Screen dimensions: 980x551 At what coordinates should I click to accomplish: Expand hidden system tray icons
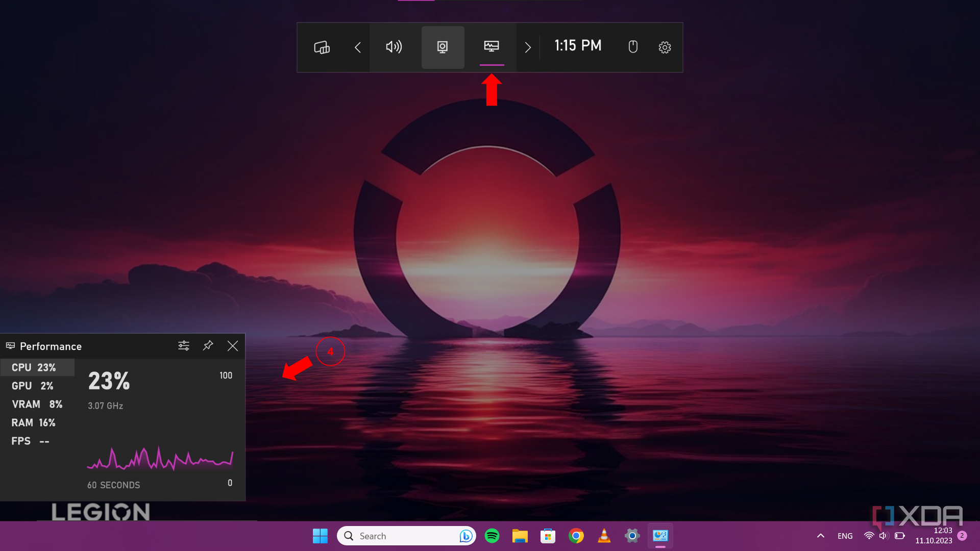pos(821,536)
